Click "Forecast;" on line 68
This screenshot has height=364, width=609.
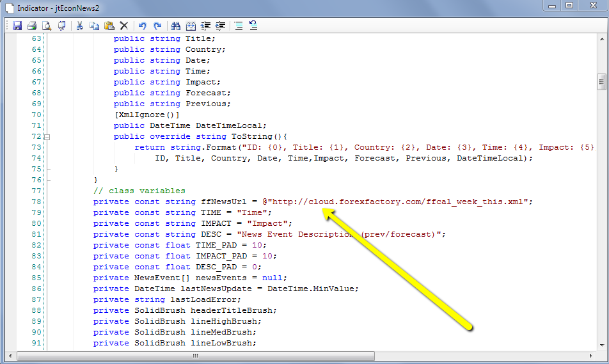pyautogui.click(x=208, y=93)
